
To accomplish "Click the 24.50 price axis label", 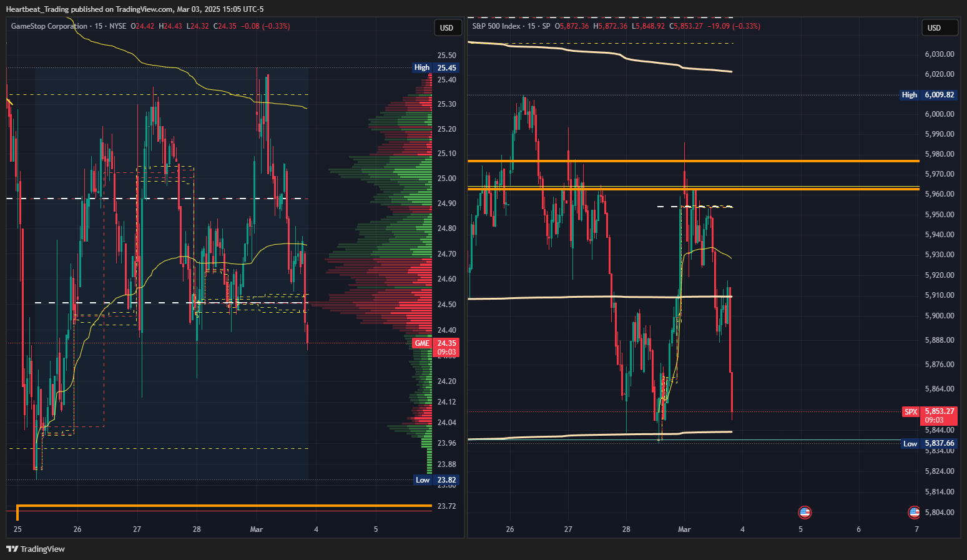I will tap(446, 305).
